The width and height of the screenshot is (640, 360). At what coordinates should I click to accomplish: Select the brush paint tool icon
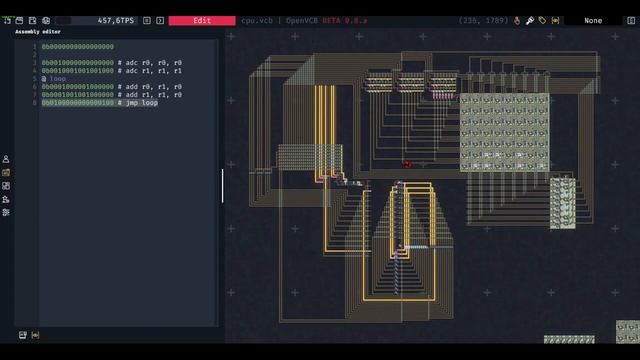pos(530,20)
